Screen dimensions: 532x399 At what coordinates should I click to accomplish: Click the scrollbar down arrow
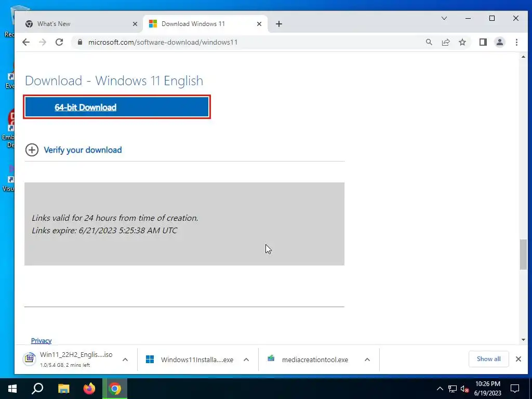click(524, 340)
